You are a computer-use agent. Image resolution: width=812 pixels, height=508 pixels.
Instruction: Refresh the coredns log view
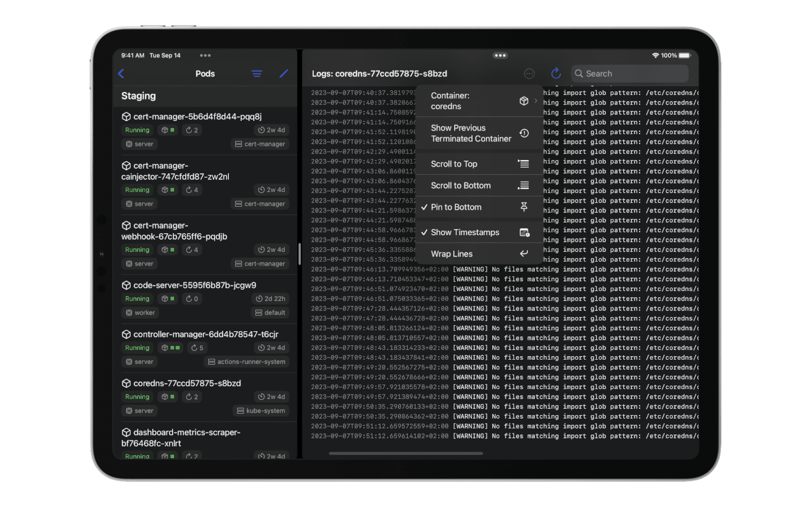tap(556, 73)
